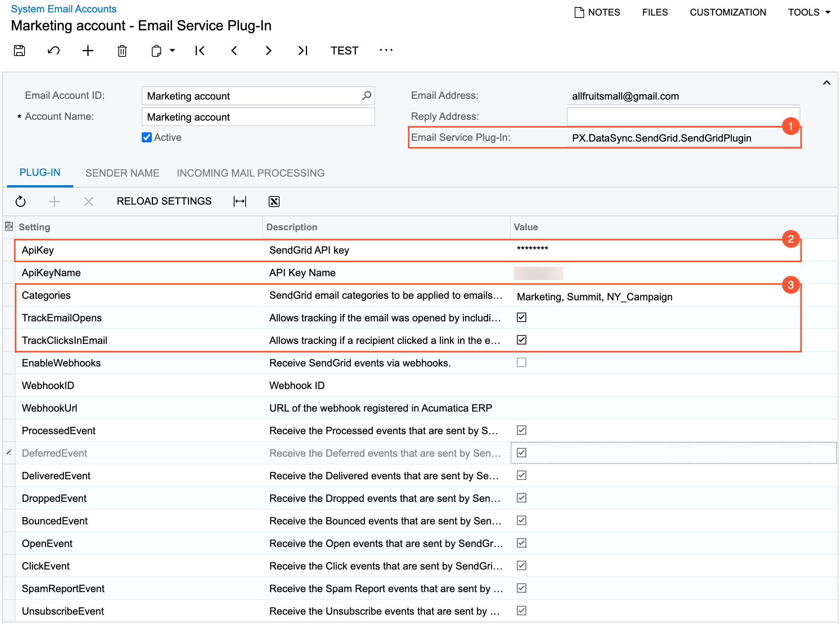Collapse the summary form area chevron
Screen dimensions: 840x624
[x=826, y=82]
